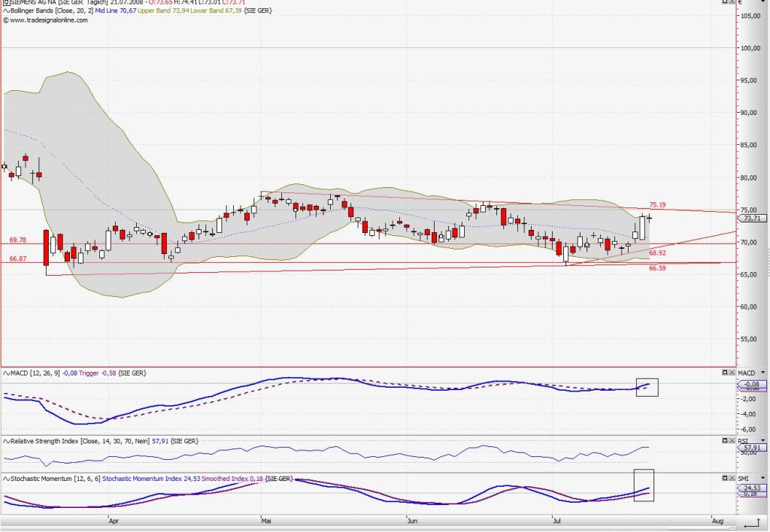Click the Relative Strength Index wave icon
770x532 pixels.
pyautogui.click(x=6, y=441)
